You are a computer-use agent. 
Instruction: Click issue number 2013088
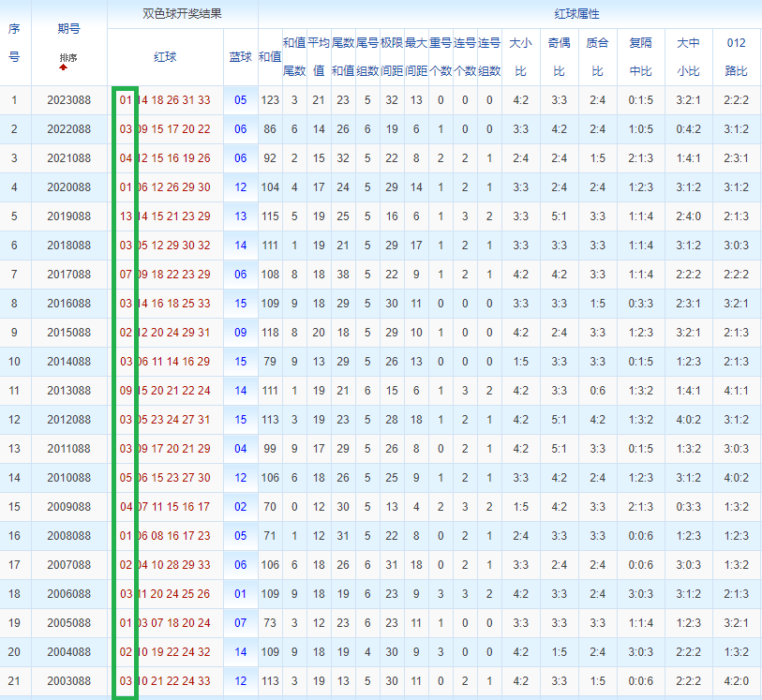69,391
